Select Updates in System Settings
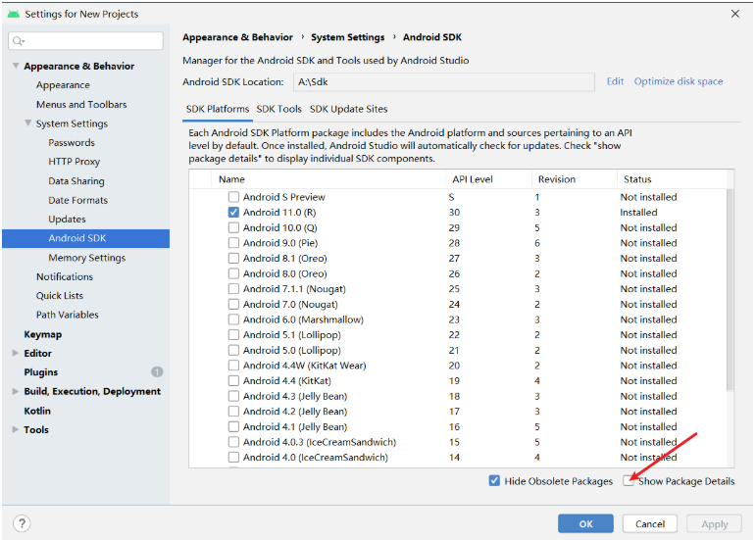 67,220
